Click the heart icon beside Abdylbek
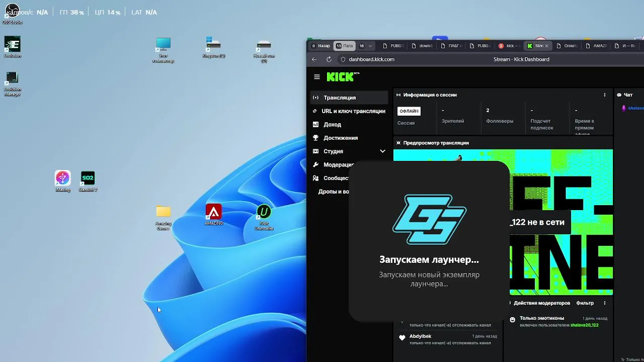Viewport: 644px width, 362px height. click(402, 338)
